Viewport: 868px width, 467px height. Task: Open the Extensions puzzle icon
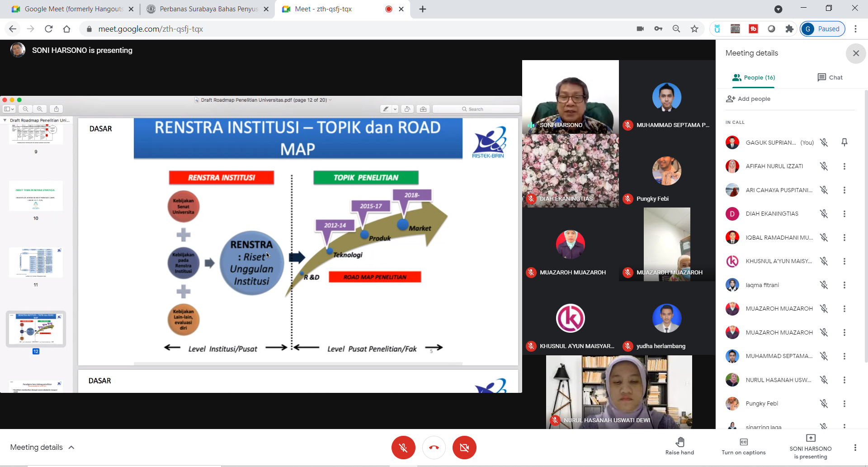click(x=789, y=29)
